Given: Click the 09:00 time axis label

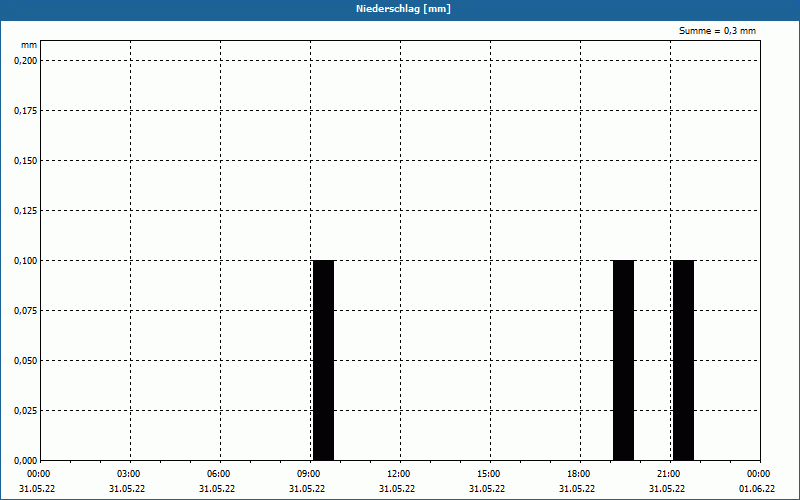Looking at the screenshot, I should (308, 474).
